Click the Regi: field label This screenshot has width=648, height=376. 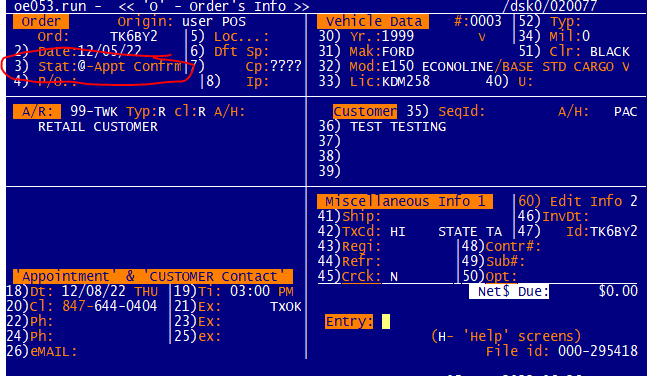point(361,246)
